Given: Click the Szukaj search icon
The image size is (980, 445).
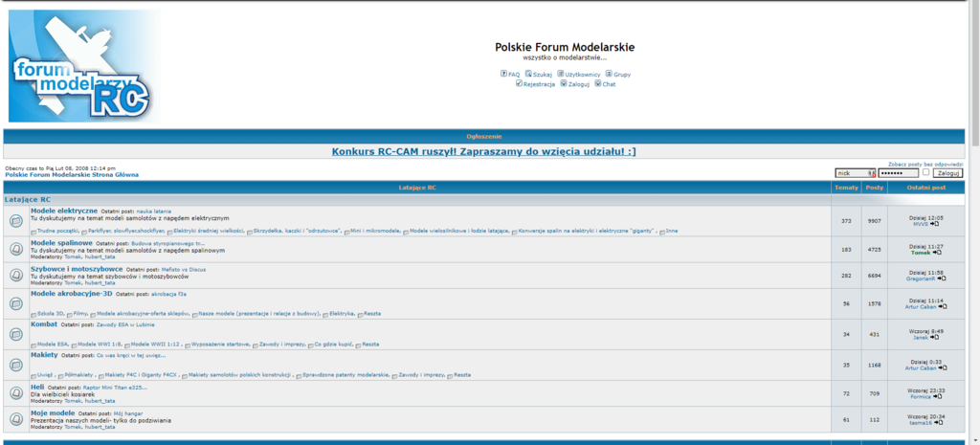Looking at the screenshot, I should pos(528,74).
